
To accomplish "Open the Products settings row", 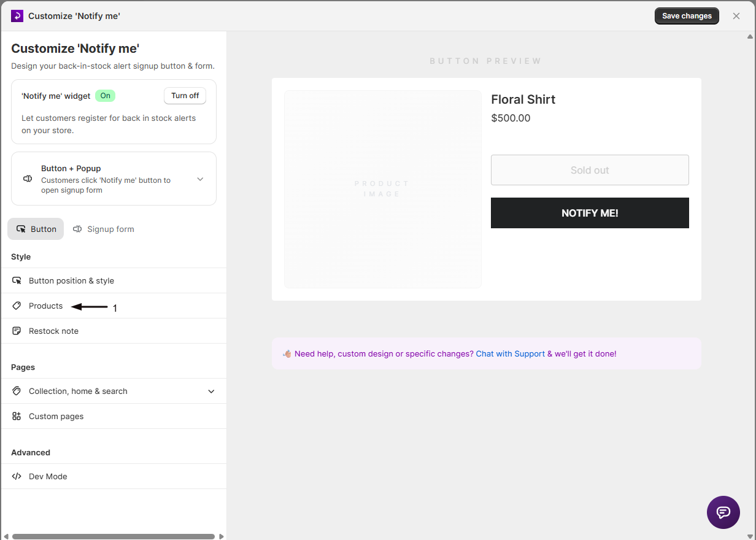I will 114,306.
